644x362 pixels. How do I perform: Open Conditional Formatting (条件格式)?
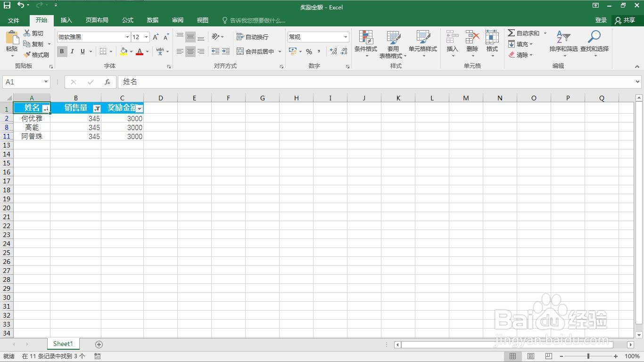tap(366, 43)
